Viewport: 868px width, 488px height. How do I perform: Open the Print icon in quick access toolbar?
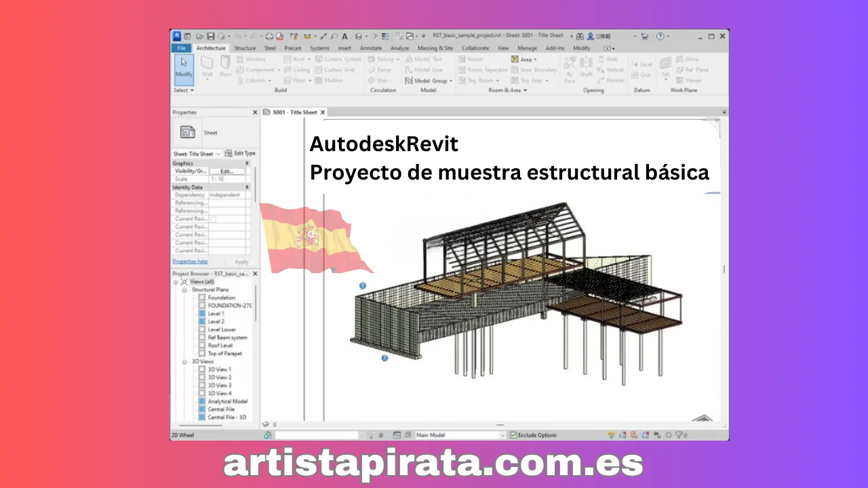point(269,36)
